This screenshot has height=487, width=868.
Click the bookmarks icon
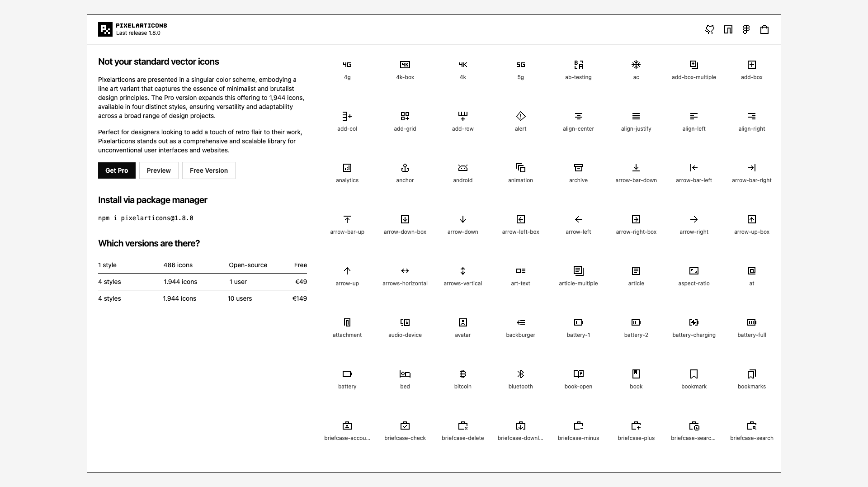point(751,374)
